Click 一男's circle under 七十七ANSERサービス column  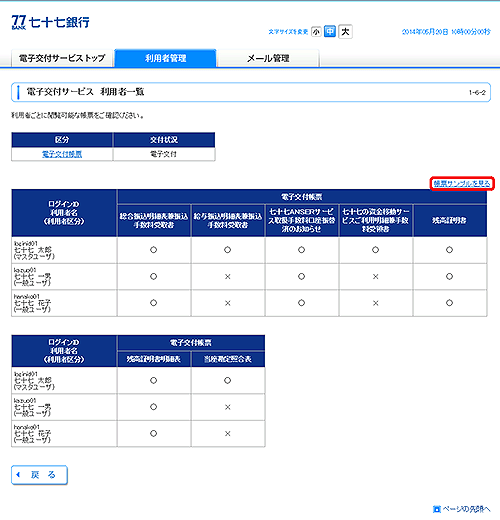tap(301, 276)
